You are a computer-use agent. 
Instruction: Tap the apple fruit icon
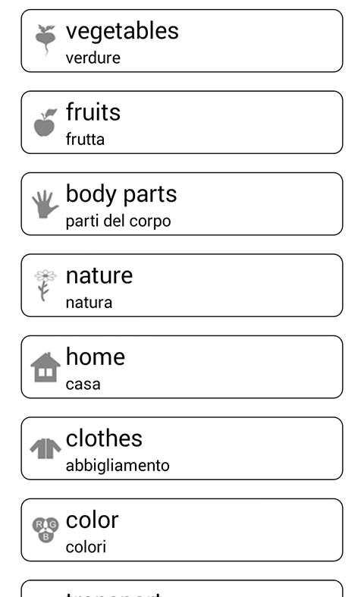point(45,123)
